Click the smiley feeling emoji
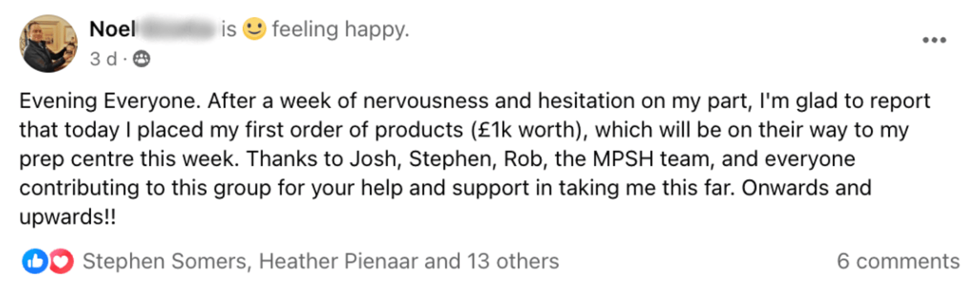The image size is (980, 283). tap(254, 29)
